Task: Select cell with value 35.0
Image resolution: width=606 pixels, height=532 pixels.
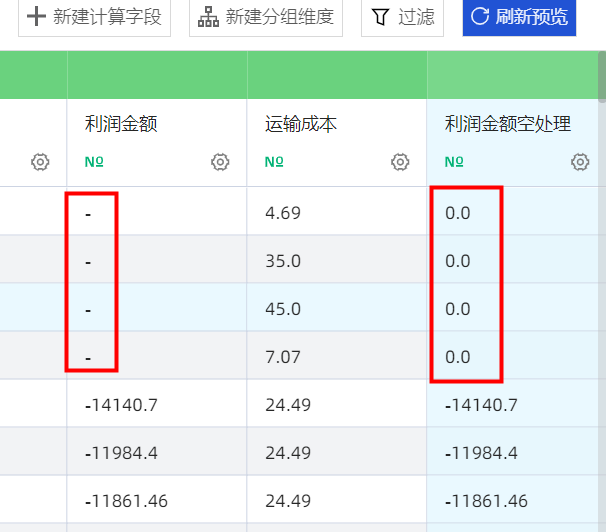Action: click(x=283, y=261)
